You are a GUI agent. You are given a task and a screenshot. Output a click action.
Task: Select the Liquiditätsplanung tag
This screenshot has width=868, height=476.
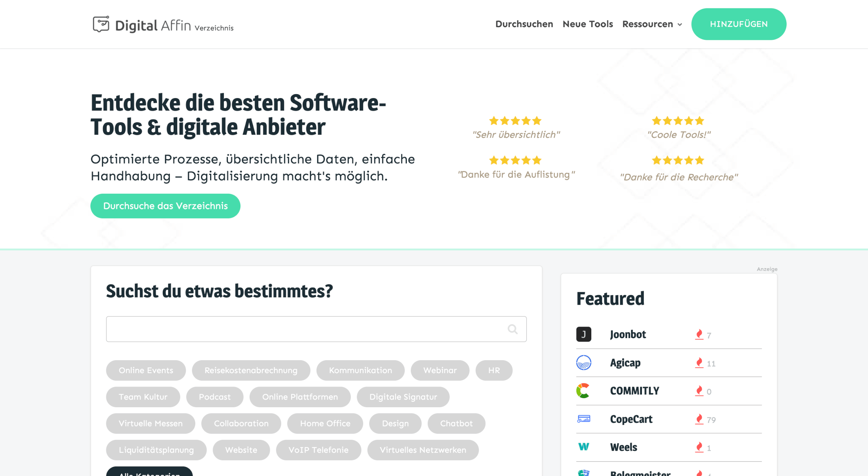coord(156,450)
